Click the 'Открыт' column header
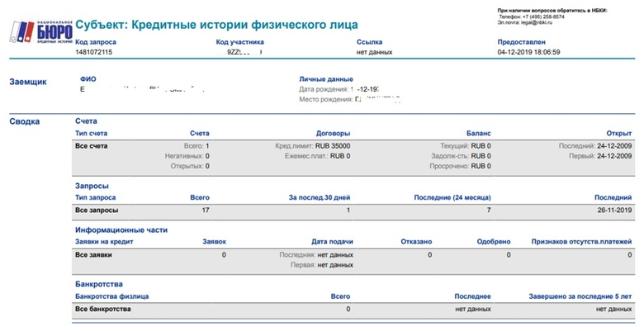The image size is (644, 331). pos(619,133)
